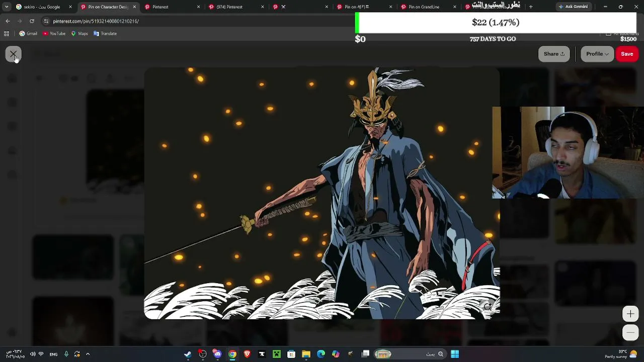This screenshot has height=362, width=644.
Task: Open Discord from the taskbar
Action: [x=217, y=354]
